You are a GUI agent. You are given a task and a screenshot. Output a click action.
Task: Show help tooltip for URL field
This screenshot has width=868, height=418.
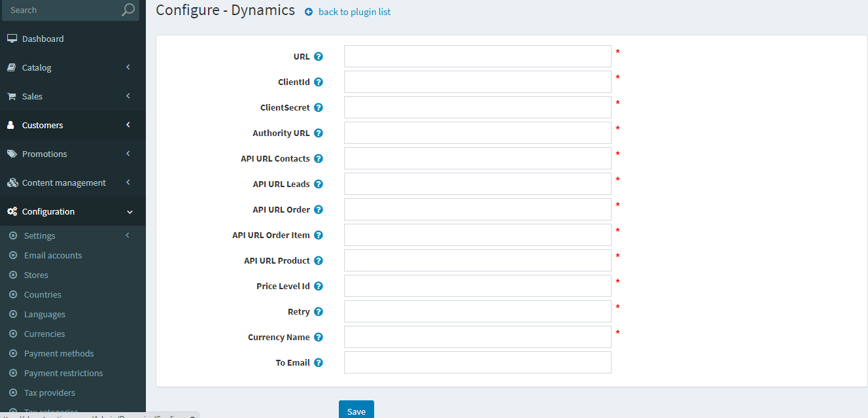(319, 56)
